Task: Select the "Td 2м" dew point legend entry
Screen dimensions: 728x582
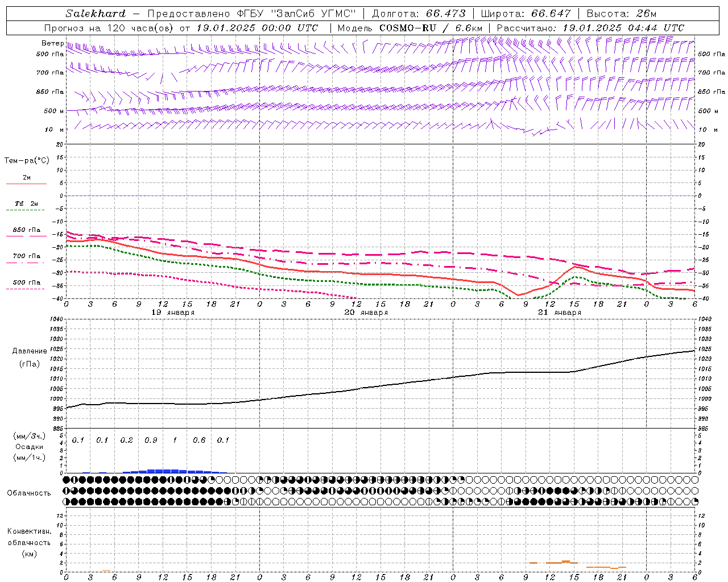Action: 26,203
